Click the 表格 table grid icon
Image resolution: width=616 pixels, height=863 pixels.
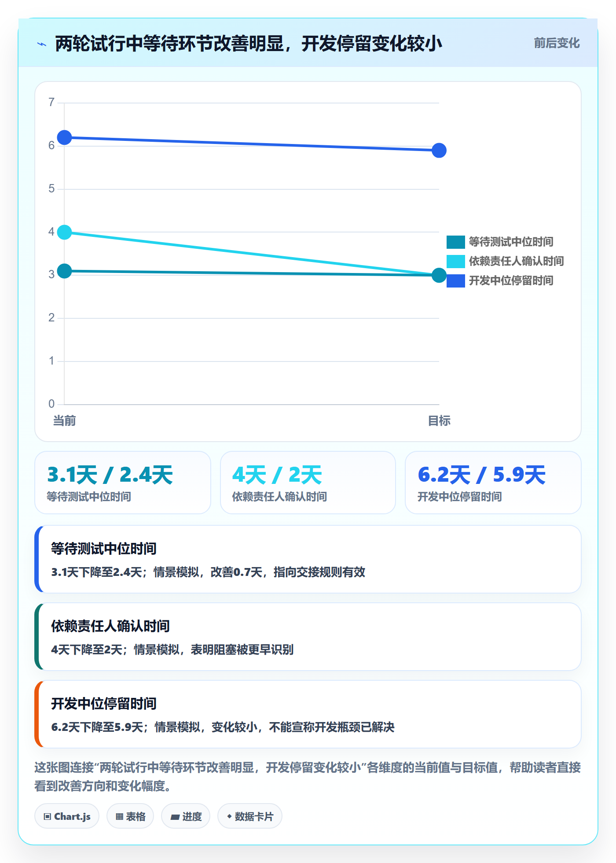pyautogui.click(x=119, y=817)
